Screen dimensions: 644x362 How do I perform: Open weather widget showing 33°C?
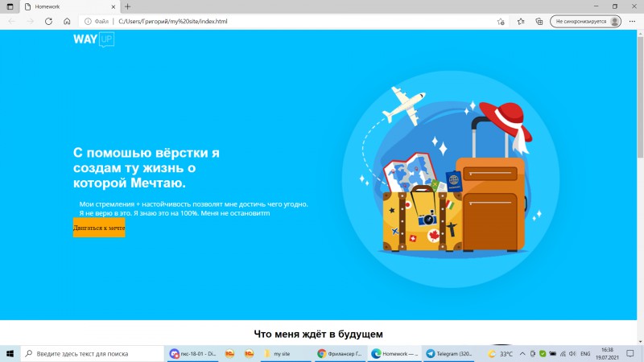tap(500, 353)
